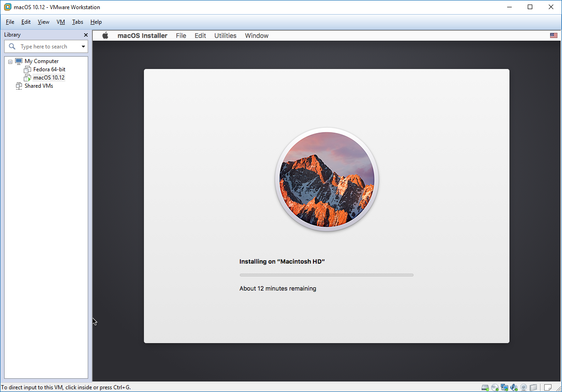This screenshot has width=562, height=392.
Task: Open the macOS Edit menu in guest
Action: pos(200,36)
